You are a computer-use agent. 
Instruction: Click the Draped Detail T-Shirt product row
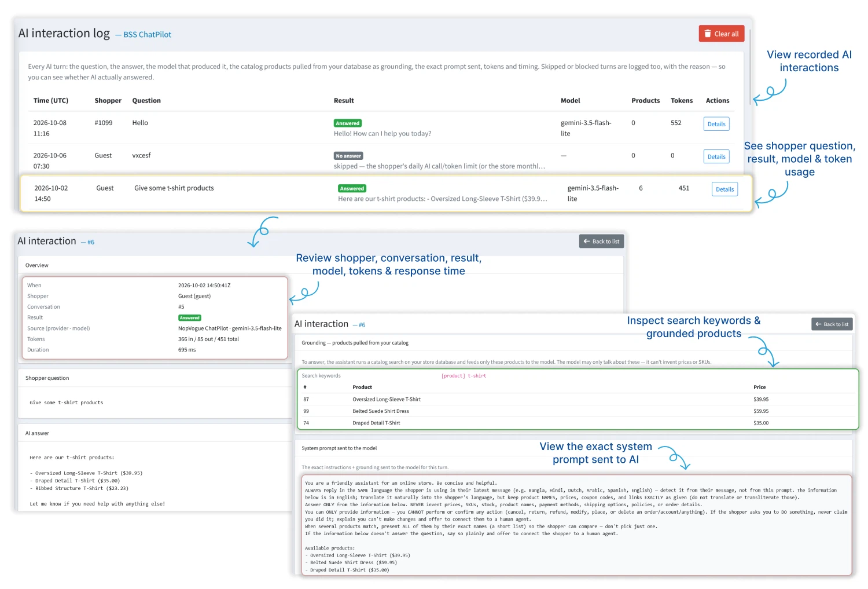click(x=577, y=423)
